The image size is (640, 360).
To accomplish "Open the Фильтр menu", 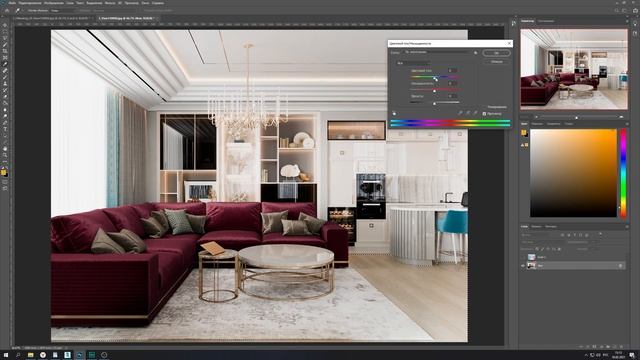I will [x=110, y=3].
